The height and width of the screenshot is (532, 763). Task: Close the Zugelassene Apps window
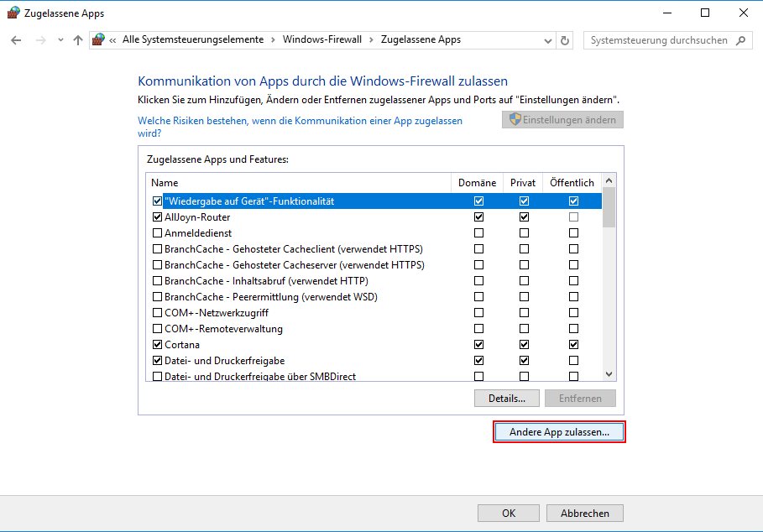pyautogui.click(x=744, y=13)
